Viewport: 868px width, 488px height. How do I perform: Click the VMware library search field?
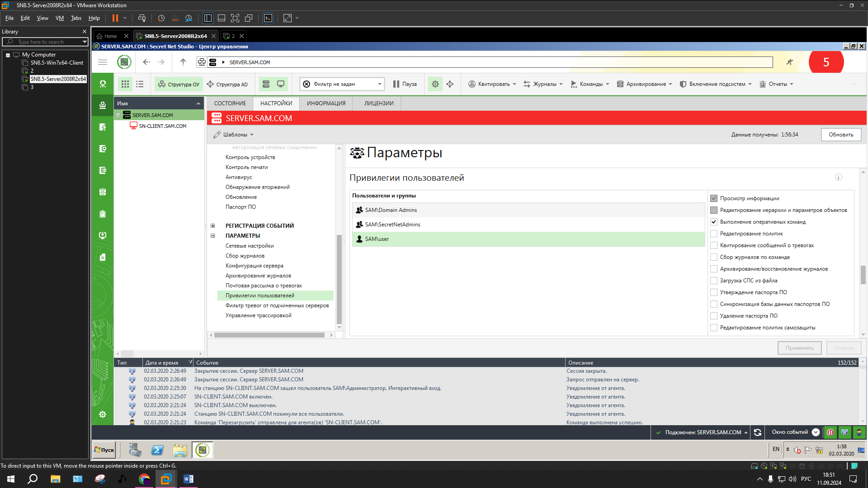[x=45, y=42]
